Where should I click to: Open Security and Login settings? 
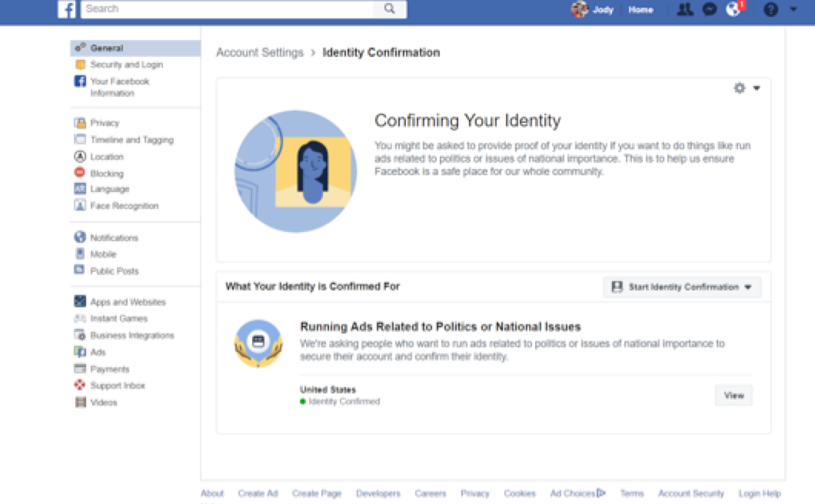coord(126,65)
